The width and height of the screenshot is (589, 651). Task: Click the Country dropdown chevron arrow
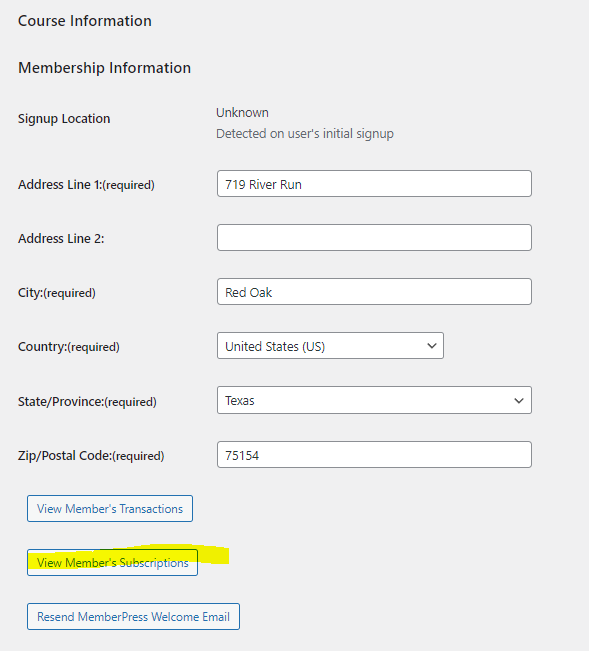click(x=432, y=346)
